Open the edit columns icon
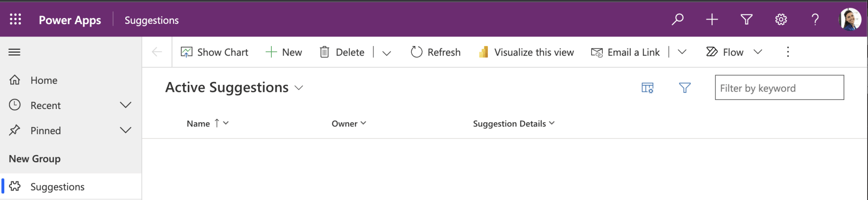This screenshot has width=868, height=200. [x=647, y=88]
